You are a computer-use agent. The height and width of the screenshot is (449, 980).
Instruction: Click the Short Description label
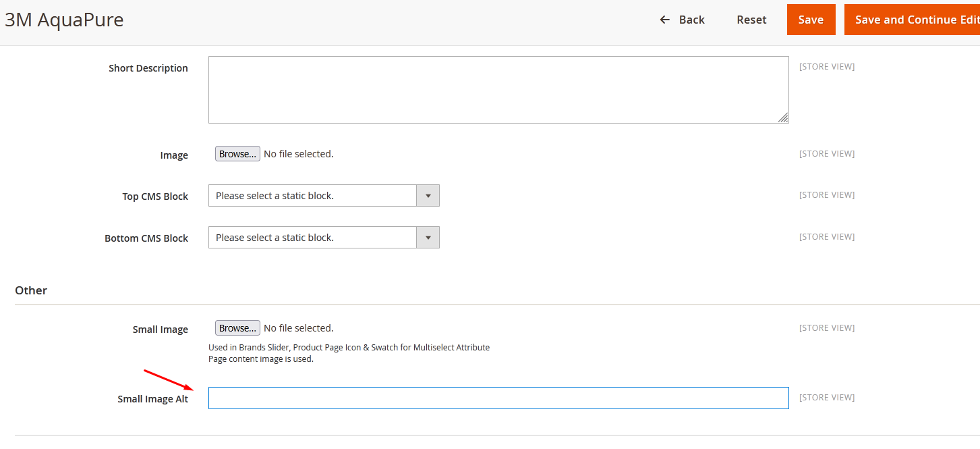click(148, 68)
